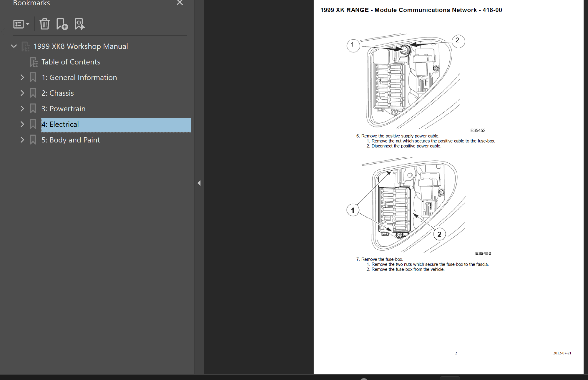Select the 4: Electrical bookmark
This screenshot has height=380, width=588.
[116, 125]
